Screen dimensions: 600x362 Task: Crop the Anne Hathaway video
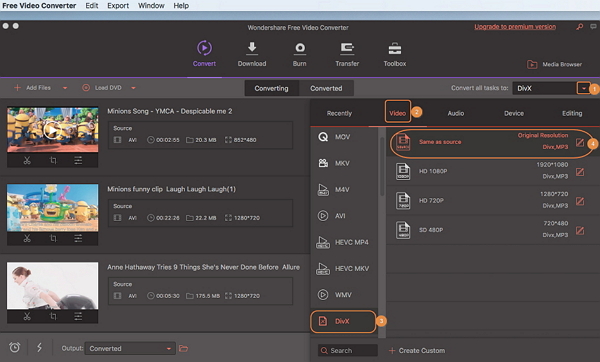pos(53,316)
